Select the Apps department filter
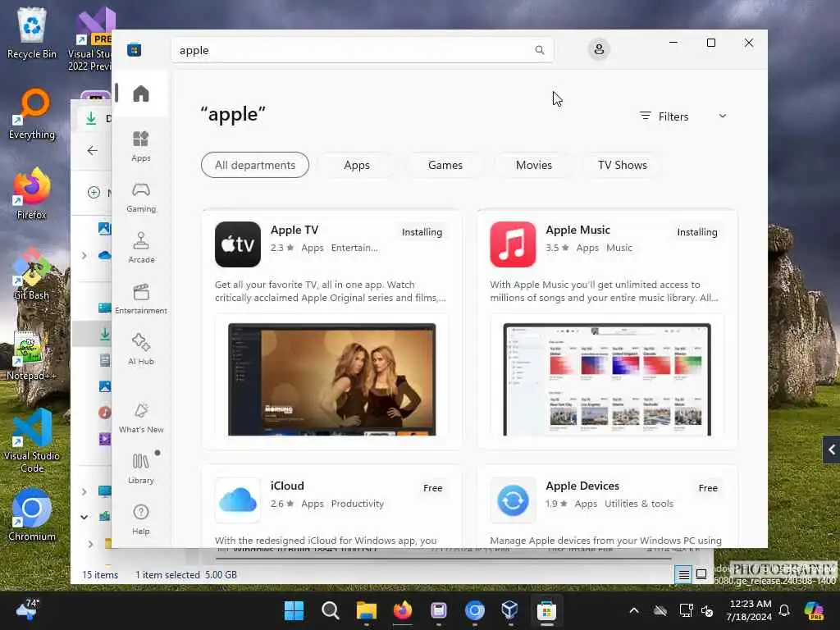The image size is (840, 630). click(357, 165)
